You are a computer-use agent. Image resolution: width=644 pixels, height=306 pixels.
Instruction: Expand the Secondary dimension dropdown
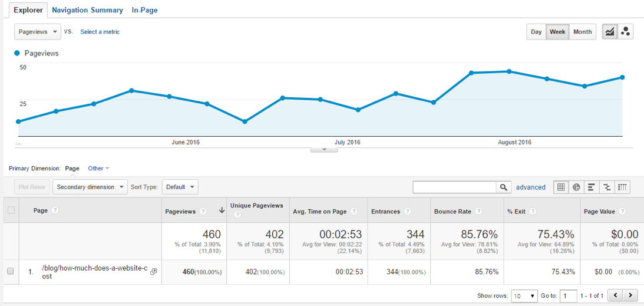click(90, 187)
